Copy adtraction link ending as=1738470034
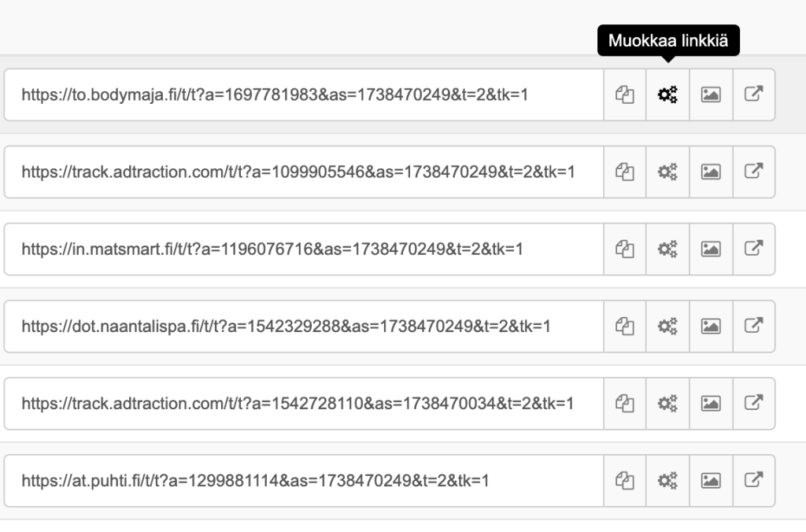The image size is (806, 532). tap(625, 403)
